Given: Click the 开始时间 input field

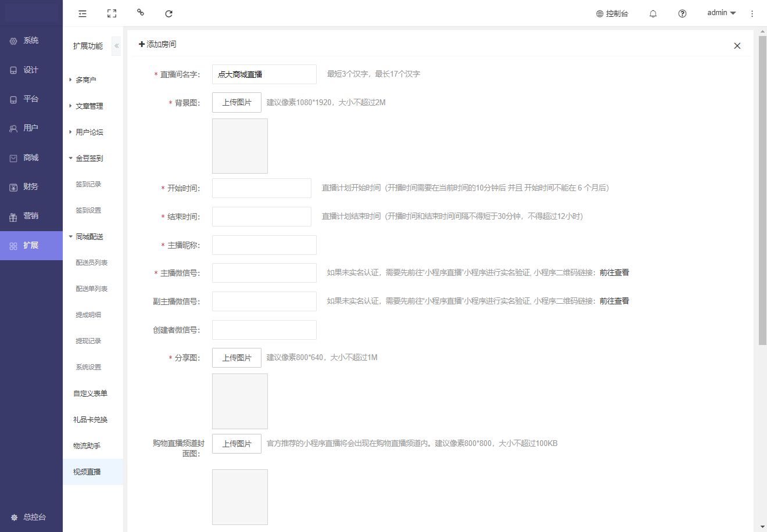Looking at the screenshot, I should point(261,188).
